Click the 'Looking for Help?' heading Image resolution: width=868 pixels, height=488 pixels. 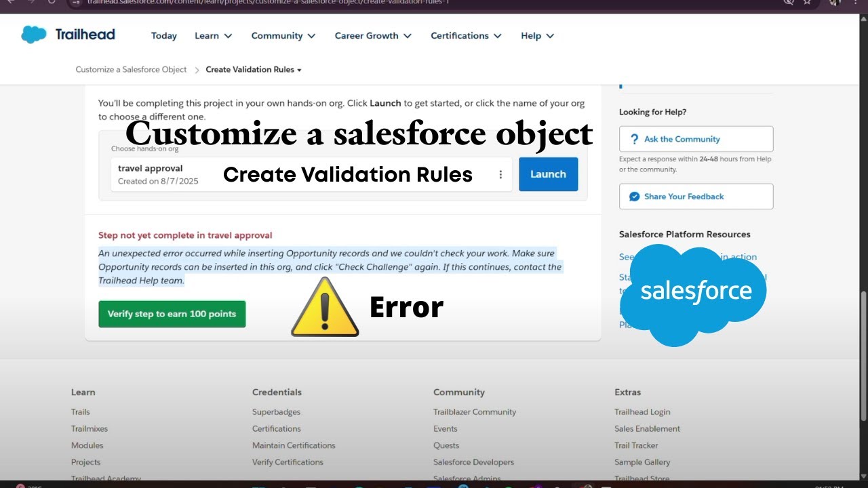[652, 112]
